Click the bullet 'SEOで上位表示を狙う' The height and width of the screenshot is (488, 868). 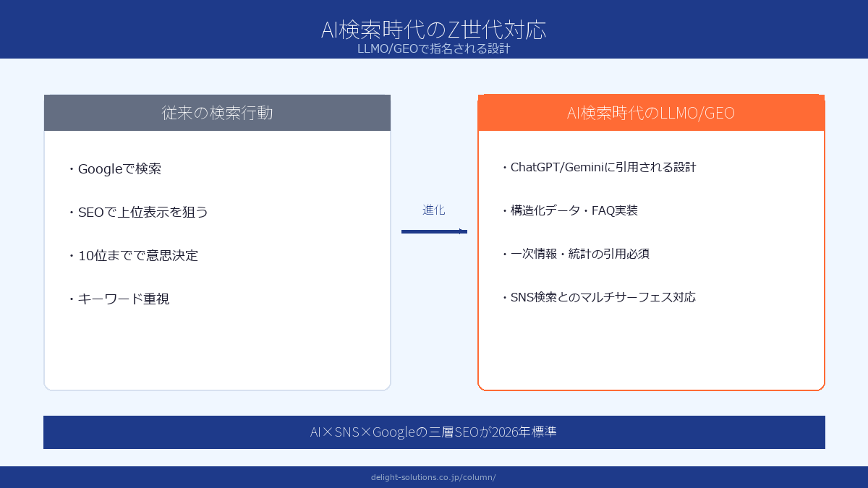point(137,213)
